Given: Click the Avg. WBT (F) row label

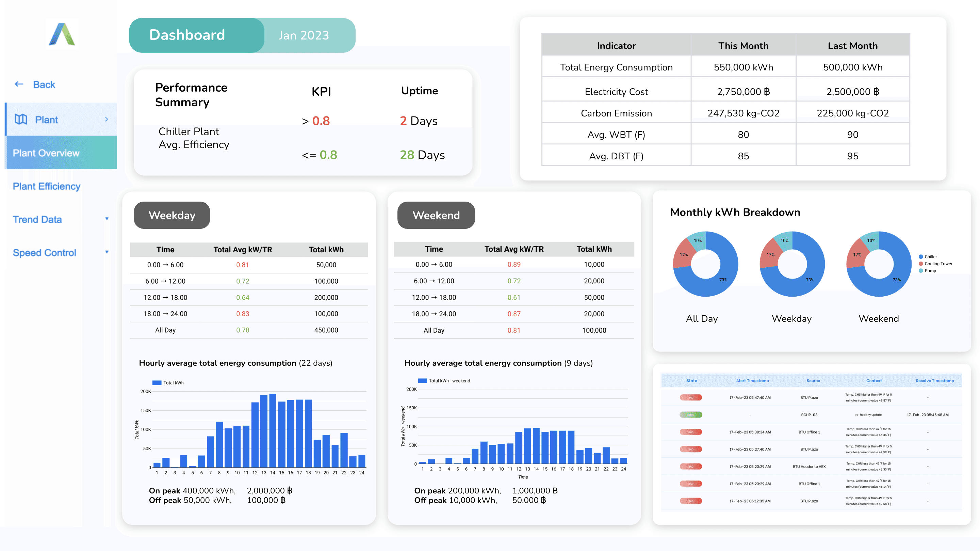Looking at the screenshot, I should pos(616,135).
